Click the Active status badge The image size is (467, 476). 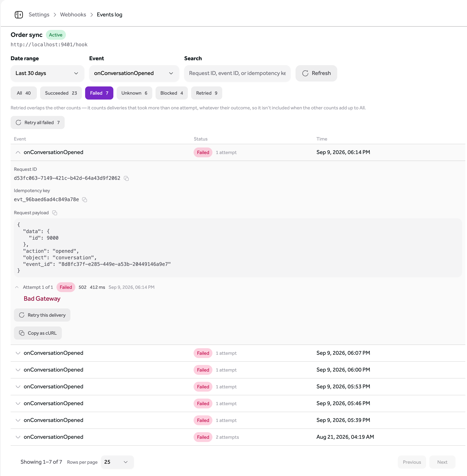56,35
